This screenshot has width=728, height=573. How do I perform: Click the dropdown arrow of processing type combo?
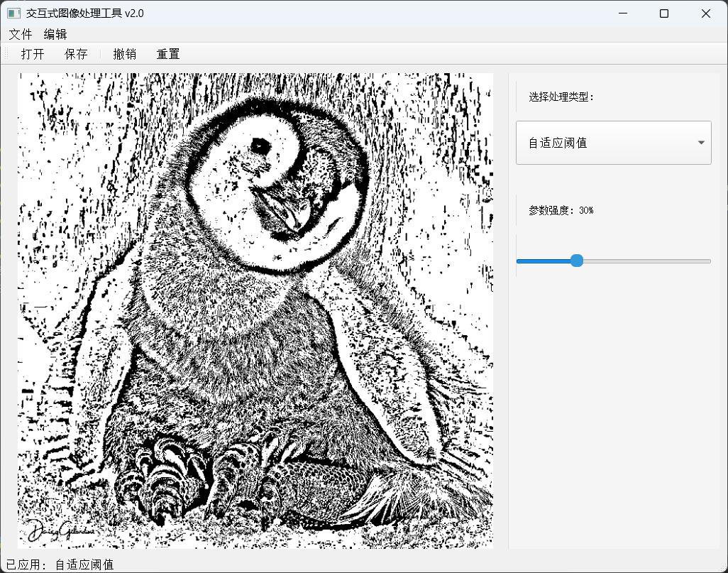(x=701, y=143)
